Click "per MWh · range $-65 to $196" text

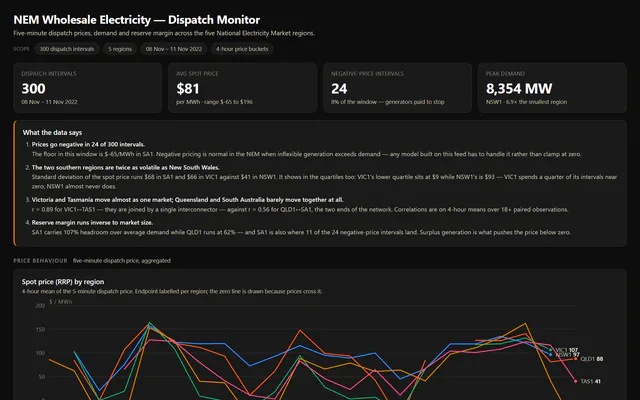(214, 102)
